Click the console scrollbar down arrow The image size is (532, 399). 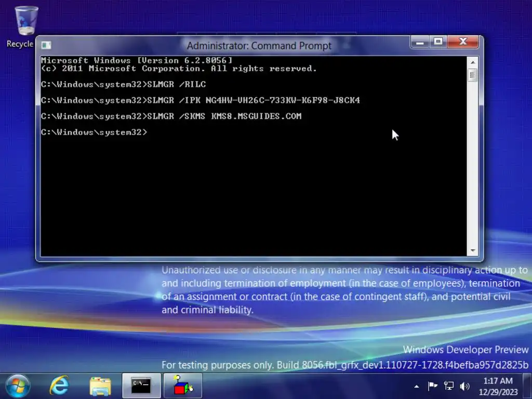point(473,251)
